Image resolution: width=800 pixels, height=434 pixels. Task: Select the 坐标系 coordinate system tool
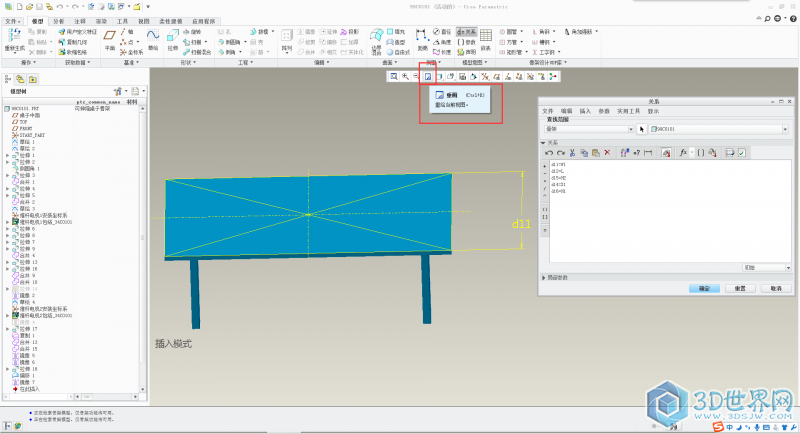point(132,52)
